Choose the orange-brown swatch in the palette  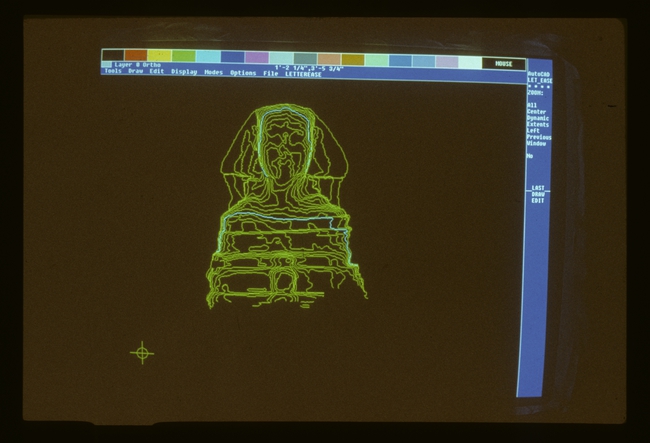coord(136,56)
